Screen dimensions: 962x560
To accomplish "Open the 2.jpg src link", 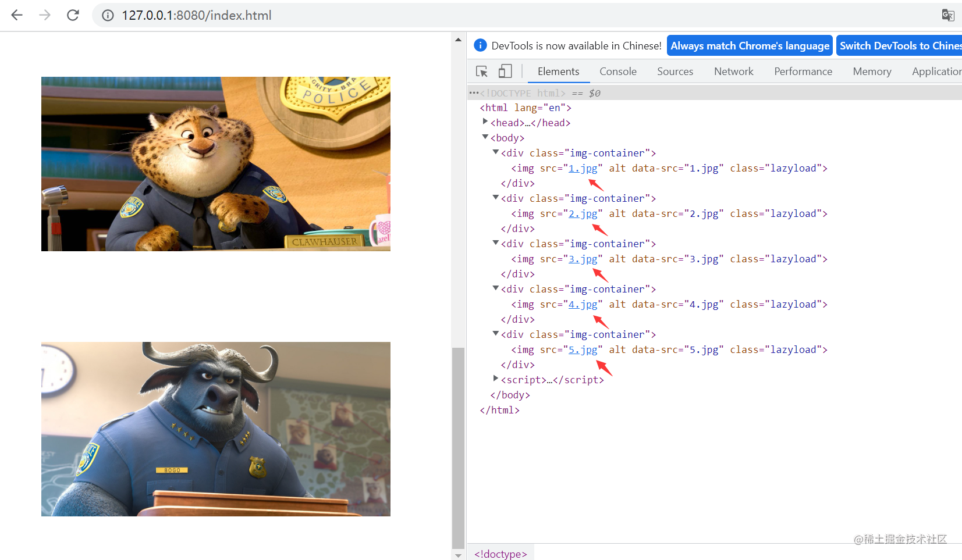I will [x=583, y=213].
